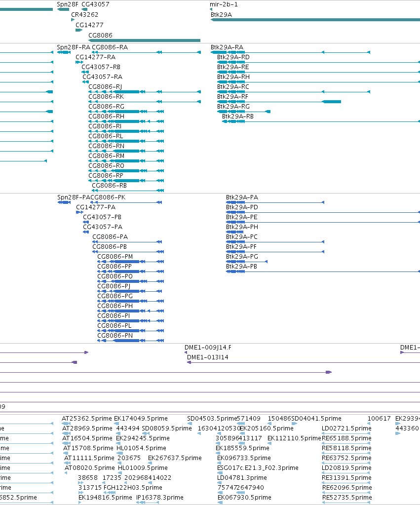
Task: Select the CG8086-RP transcript
Action: (x=126, y=181)
